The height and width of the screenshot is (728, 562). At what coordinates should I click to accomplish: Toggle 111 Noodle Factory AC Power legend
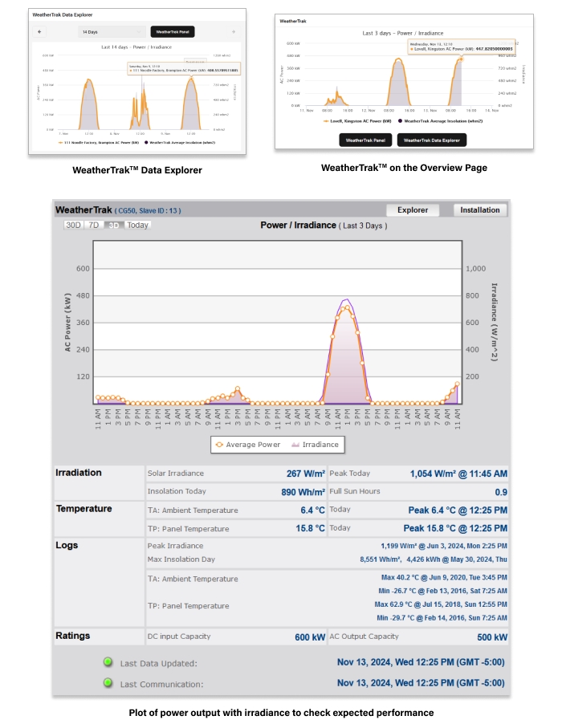coord(100,142)
